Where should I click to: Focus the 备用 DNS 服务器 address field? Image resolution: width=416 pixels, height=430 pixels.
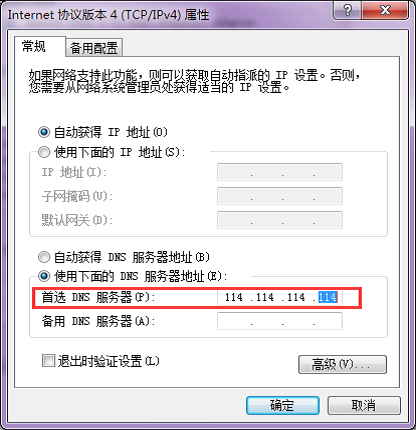click(280, 321)
